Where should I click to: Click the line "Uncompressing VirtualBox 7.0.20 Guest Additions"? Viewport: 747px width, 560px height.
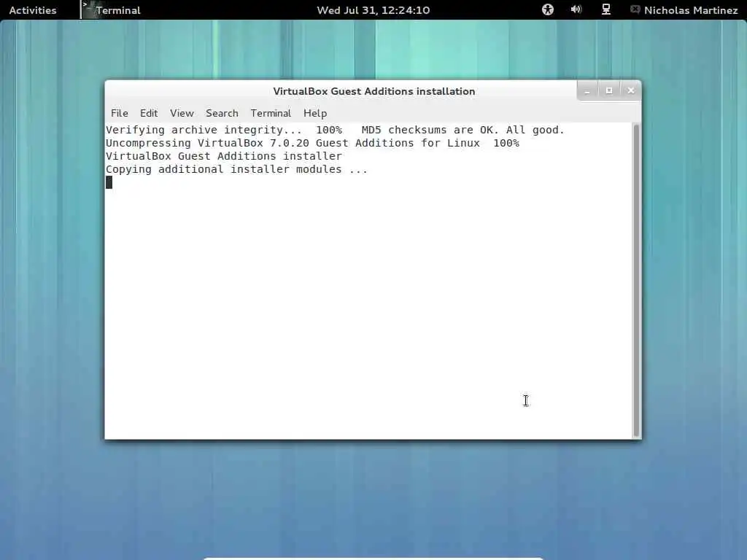click(312, 144)
